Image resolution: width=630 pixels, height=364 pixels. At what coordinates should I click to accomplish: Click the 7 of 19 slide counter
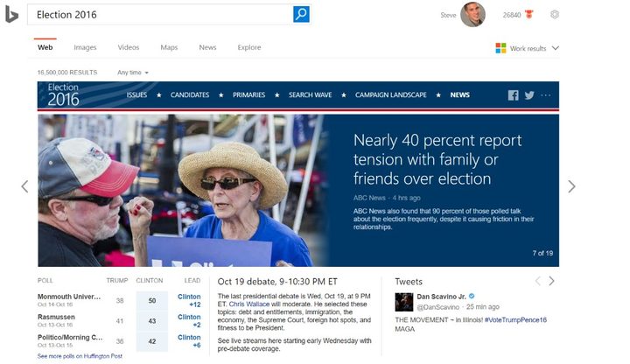[542, 253]
